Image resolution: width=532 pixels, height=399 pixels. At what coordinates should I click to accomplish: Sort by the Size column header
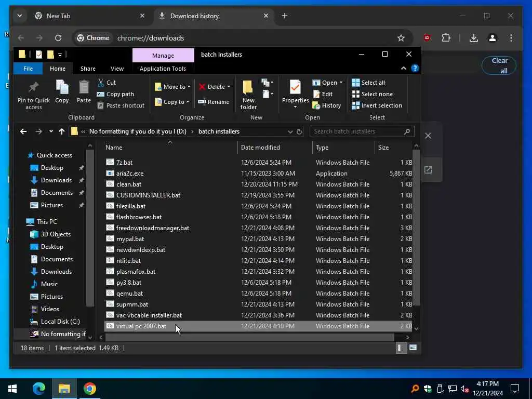[394, 148]
